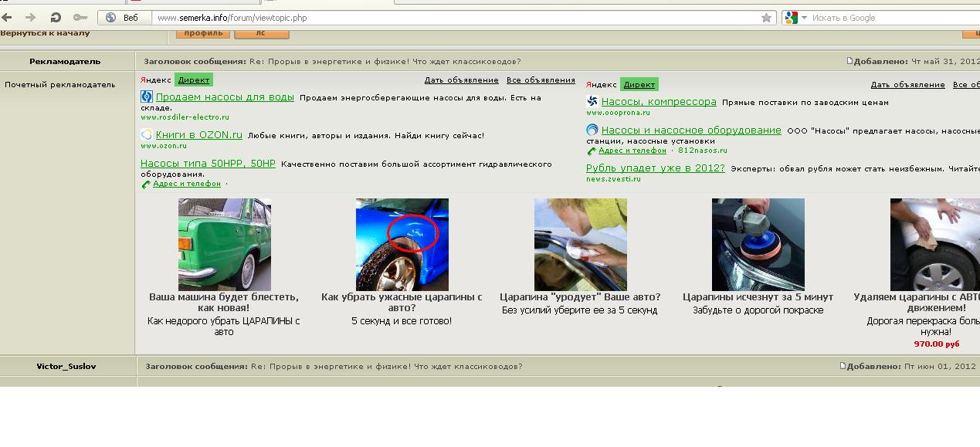Image resolution: width=980 pixels, height=447 pixels.
Task: Click the globe 'Веб' site badge
Action: 123,17
